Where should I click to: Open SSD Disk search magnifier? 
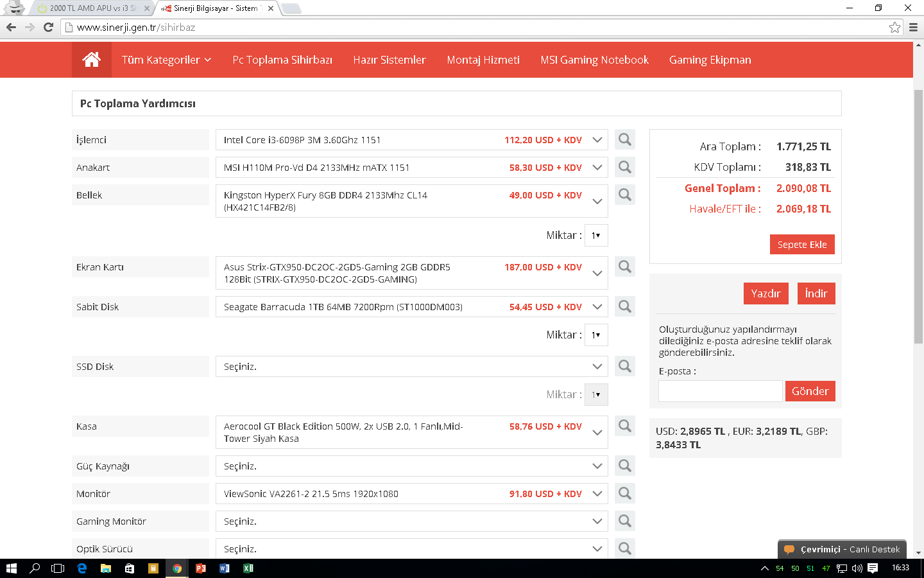[x=625, y=366]
